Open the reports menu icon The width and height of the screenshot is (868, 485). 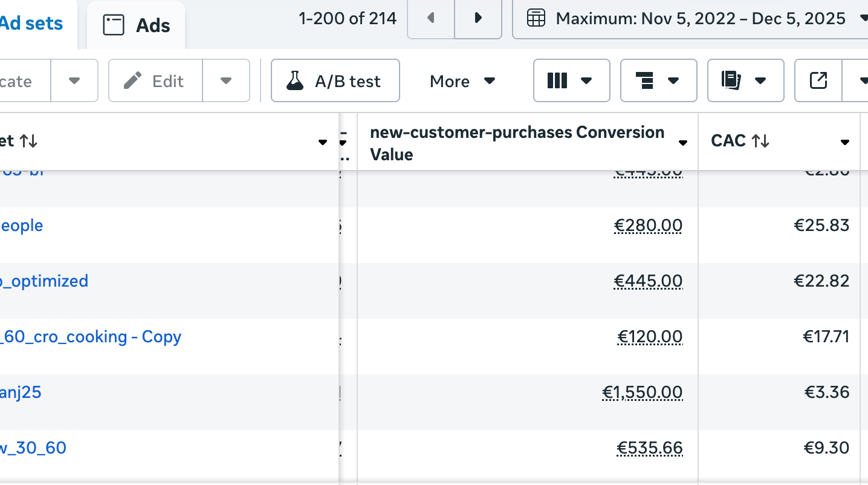pos(745,81)
